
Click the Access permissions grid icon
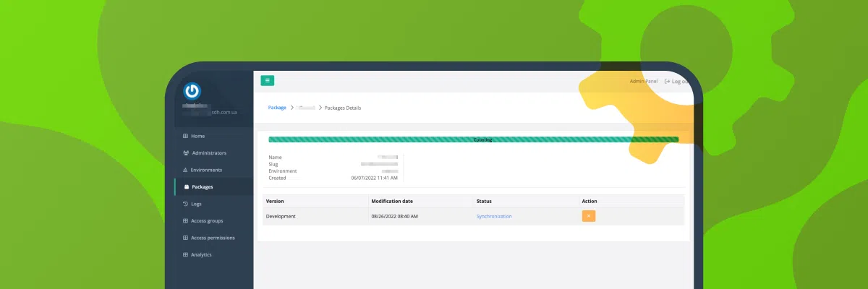tap(185, 238)
